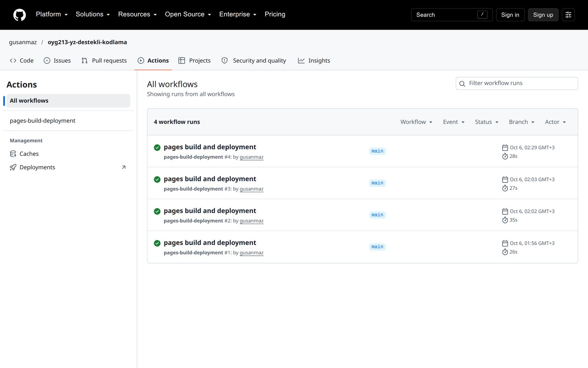Go to the Pricing page
Viewport: 588px width, 368px height.
click(275, 14)
